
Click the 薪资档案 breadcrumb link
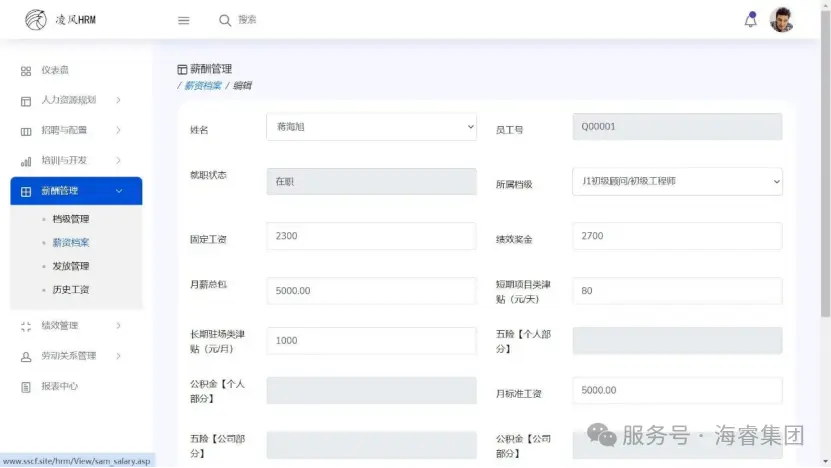[203, 86]
